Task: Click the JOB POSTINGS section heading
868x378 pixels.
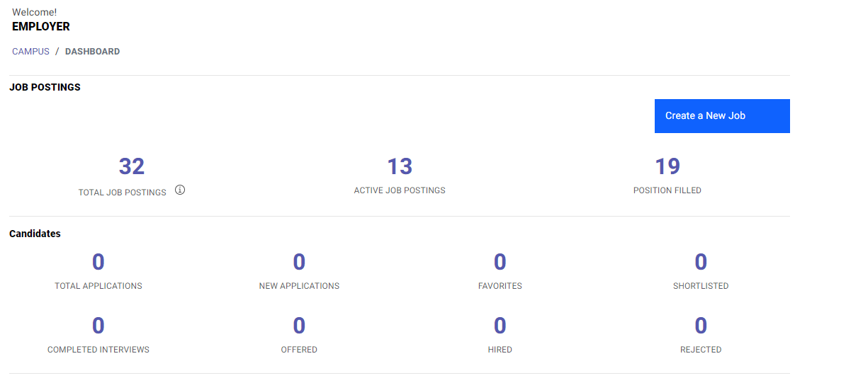Action: pos(45,88)
